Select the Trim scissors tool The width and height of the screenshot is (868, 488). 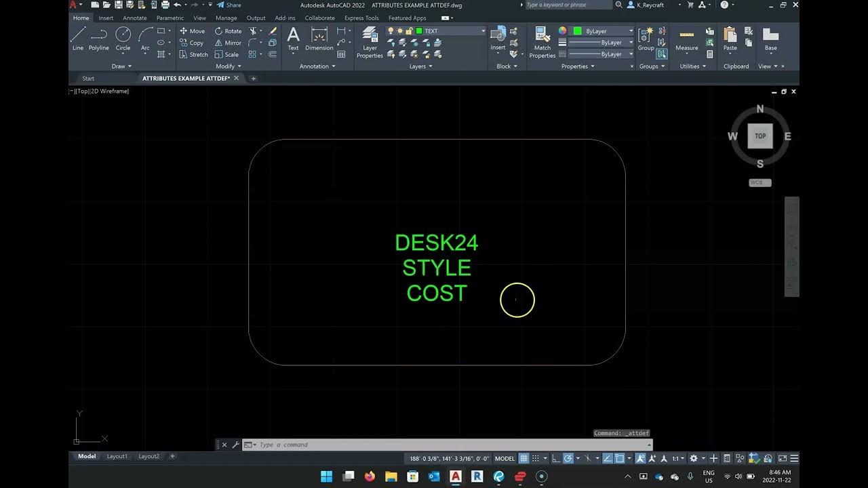[253, 31]
